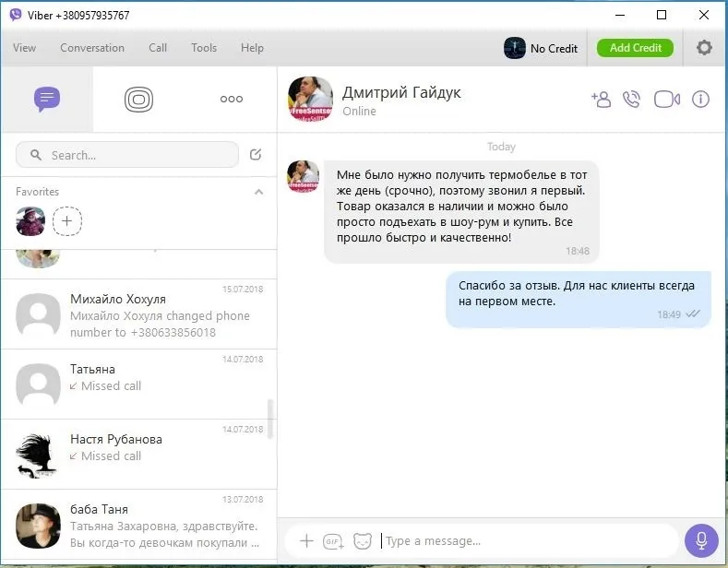Open chat info panel icon

click(x=700, y=100)
